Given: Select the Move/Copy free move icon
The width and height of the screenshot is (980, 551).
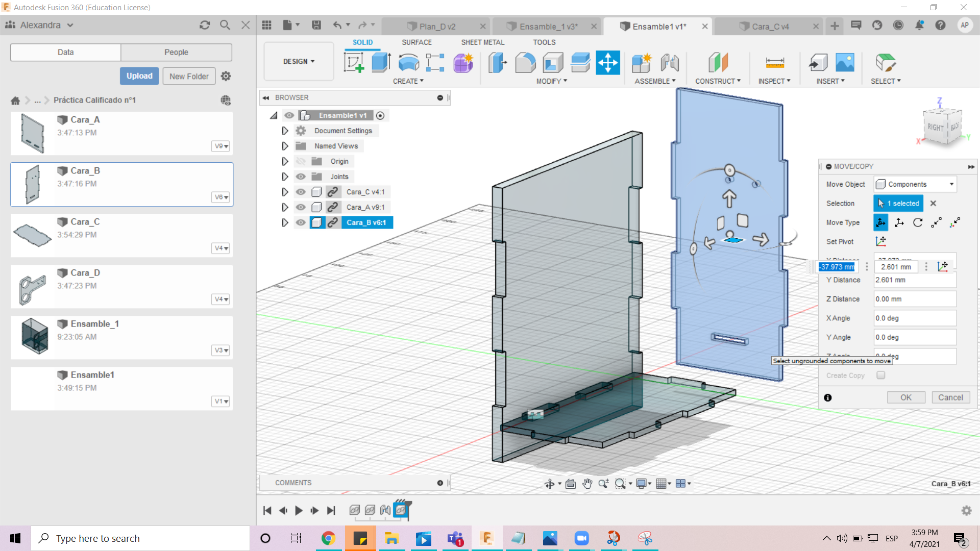Looking at the screenshot, I should tap(881, 222).
